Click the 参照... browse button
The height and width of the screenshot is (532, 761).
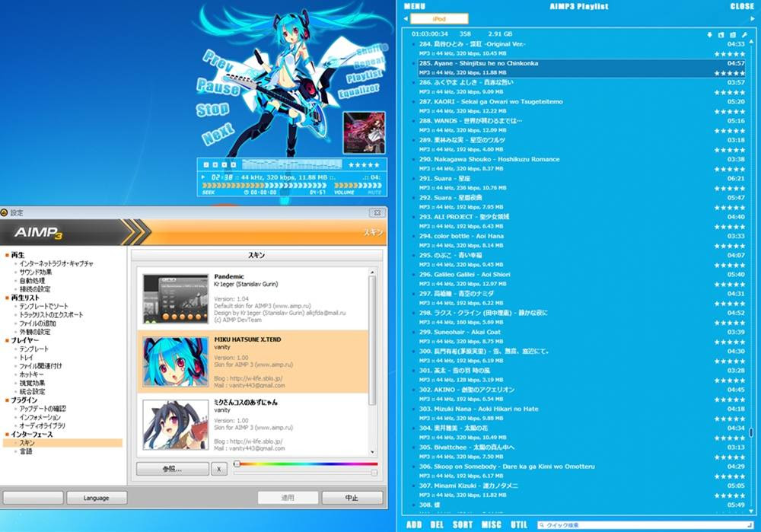point(173,469)
